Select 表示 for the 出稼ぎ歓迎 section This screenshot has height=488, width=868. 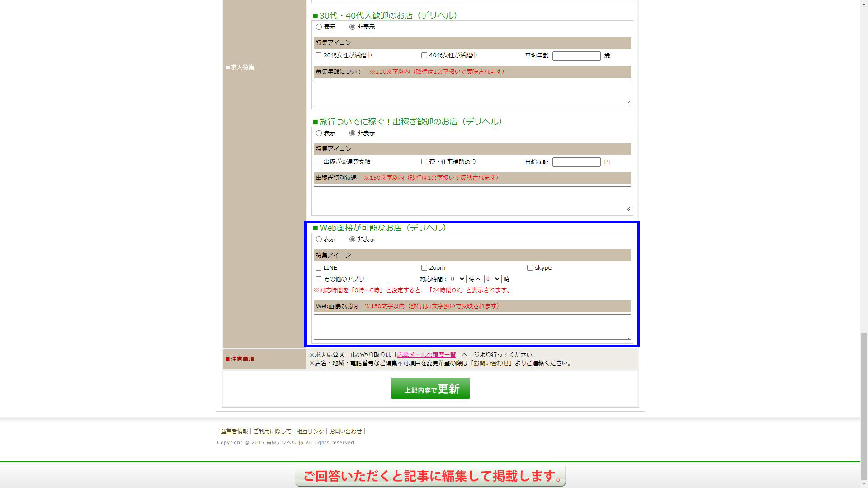pos(319,133)
